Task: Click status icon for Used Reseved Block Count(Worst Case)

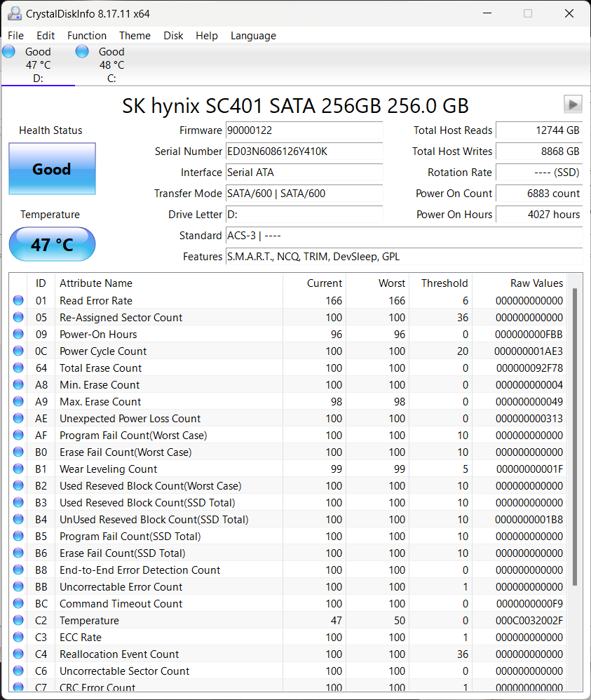Action: (18, 485)
